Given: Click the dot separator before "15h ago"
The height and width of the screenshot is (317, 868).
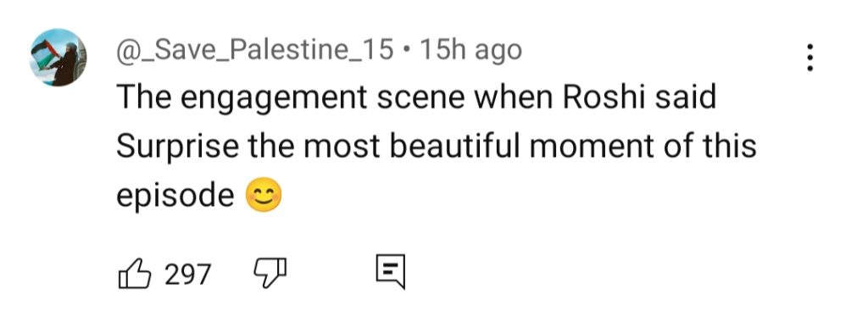Looking at the screenshot, I should [x=407, y=52].
